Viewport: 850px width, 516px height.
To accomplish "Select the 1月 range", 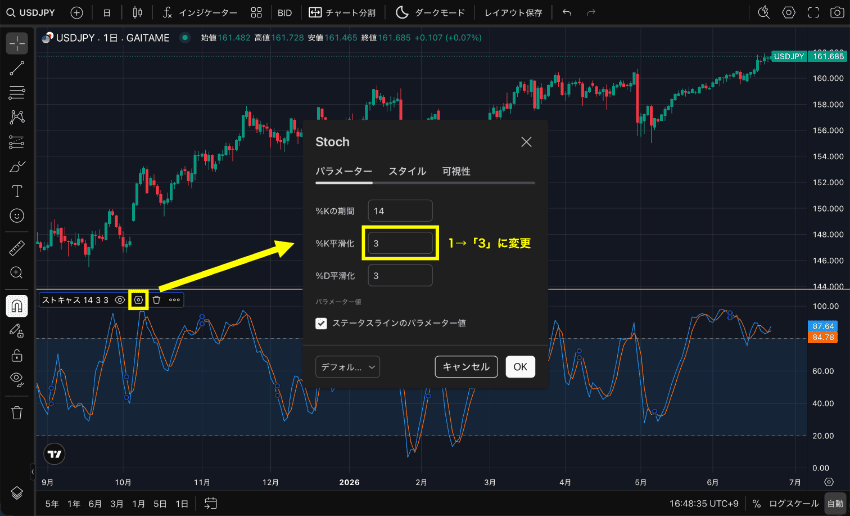I will tap(138, 504).
